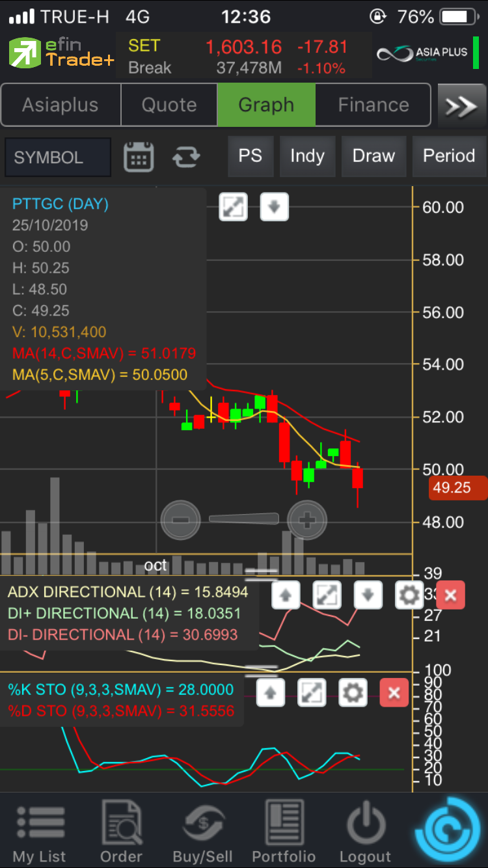
Task: Expand price chart to fullscreen
Action: [x=233, y=208]
